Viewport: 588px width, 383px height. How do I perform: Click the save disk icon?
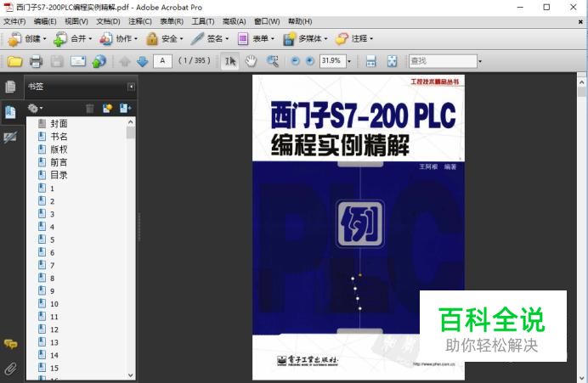tap(57, 61)
